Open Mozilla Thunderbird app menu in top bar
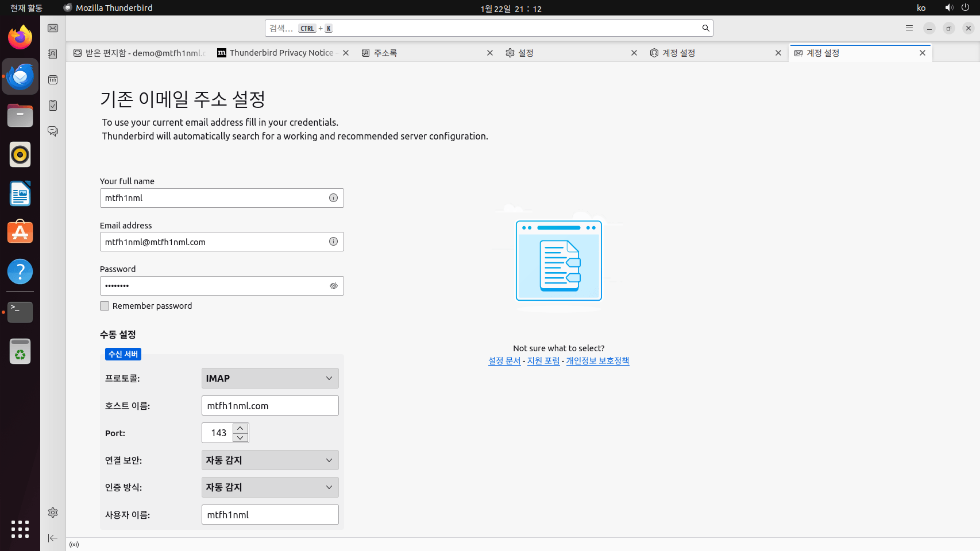 pos(108,8)
